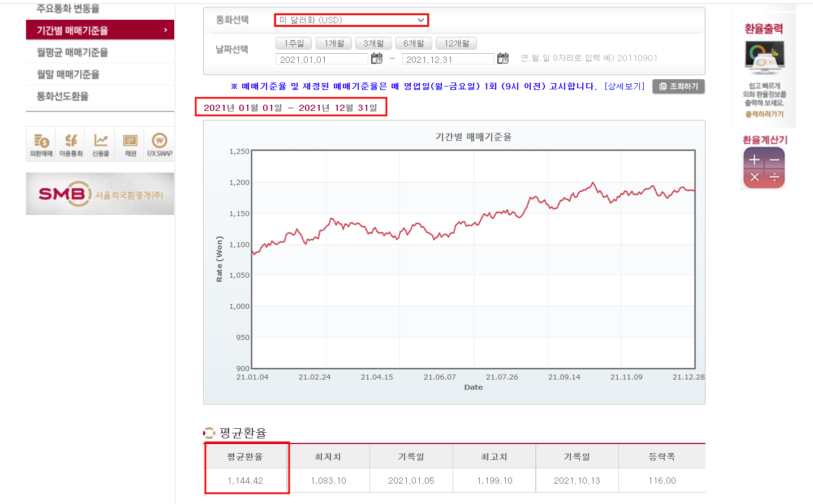Image resolution: width=813 pixels, height=504 pixels.
Task: Expand the 미 달러화 (USD) currency dropdown
Action: [x=351, y=20]
